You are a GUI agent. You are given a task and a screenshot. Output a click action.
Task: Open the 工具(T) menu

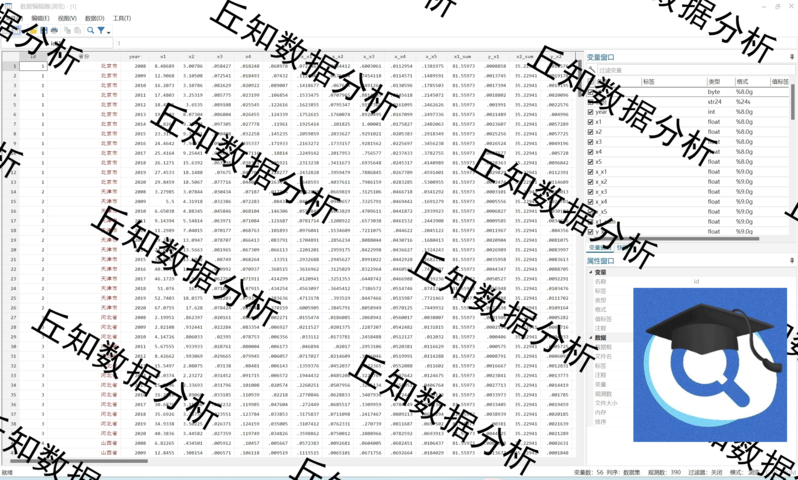tap(121, 18)
